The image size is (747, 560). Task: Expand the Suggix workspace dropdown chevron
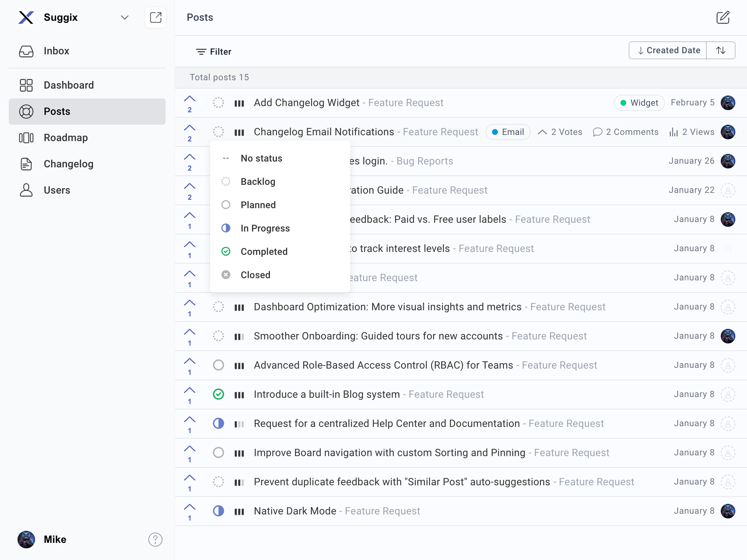click(x=125, y=17)
